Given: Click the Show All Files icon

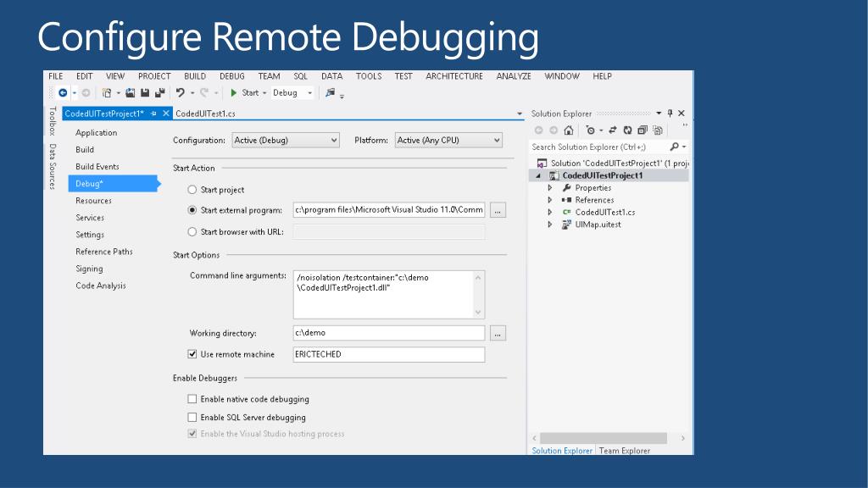Looking at the screenshot, I should pos(658,130).
